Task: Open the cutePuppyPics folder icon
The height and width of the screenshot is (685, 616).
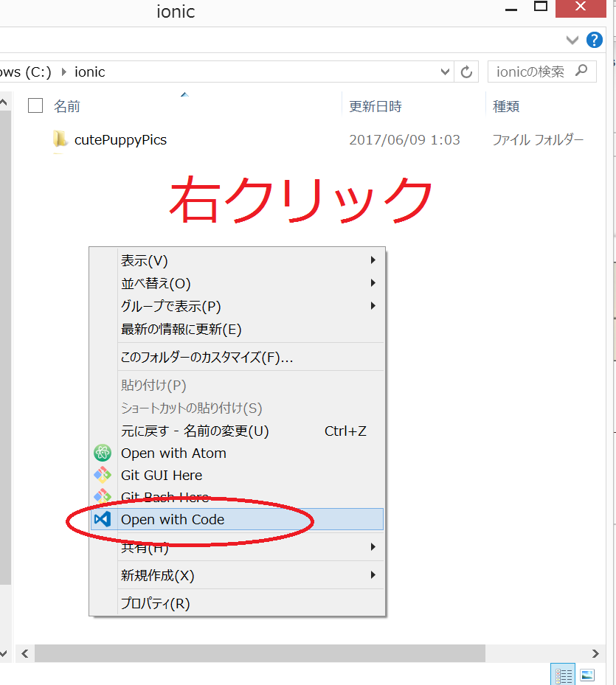Action: tap(60, 139)
